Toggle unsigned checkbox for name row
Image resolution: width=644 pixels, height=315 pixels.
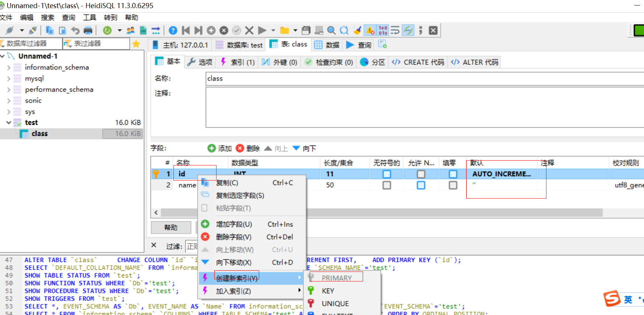[387, 185]
